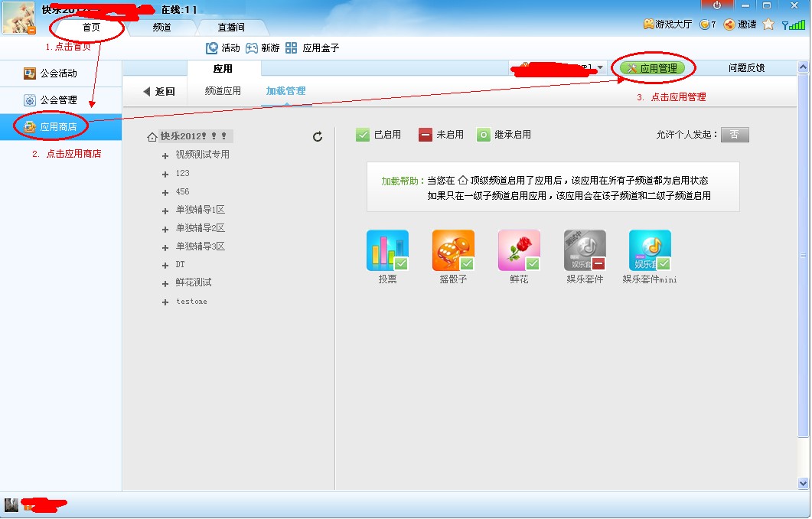Open the 鲜花 flower app icon
812x519 pixels.
519,250
